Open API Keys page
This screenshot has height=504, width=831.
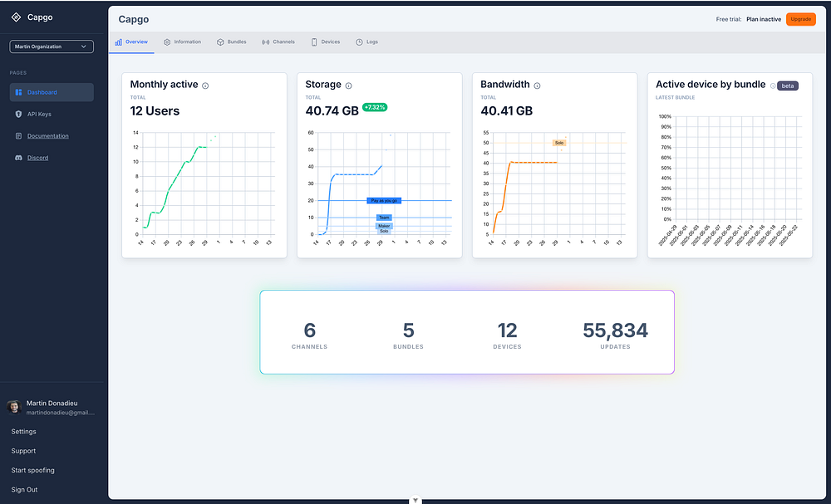coord(39,114)
